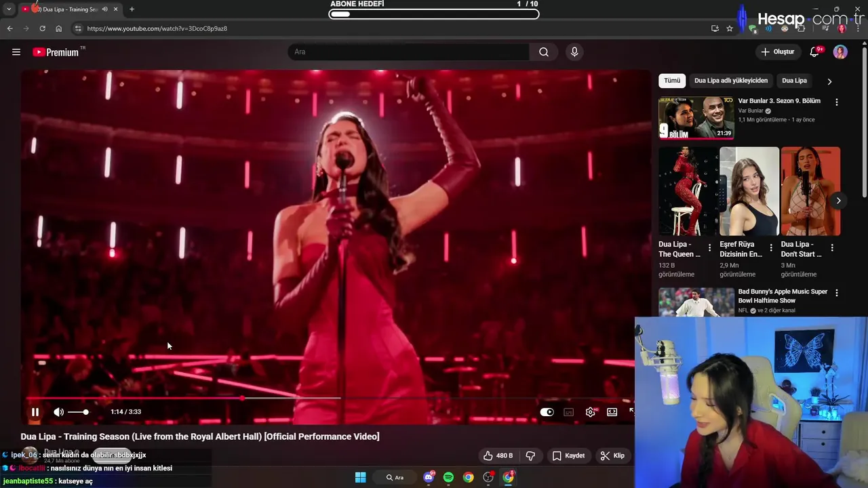Go back with browser back arrow

pos(9,28)
